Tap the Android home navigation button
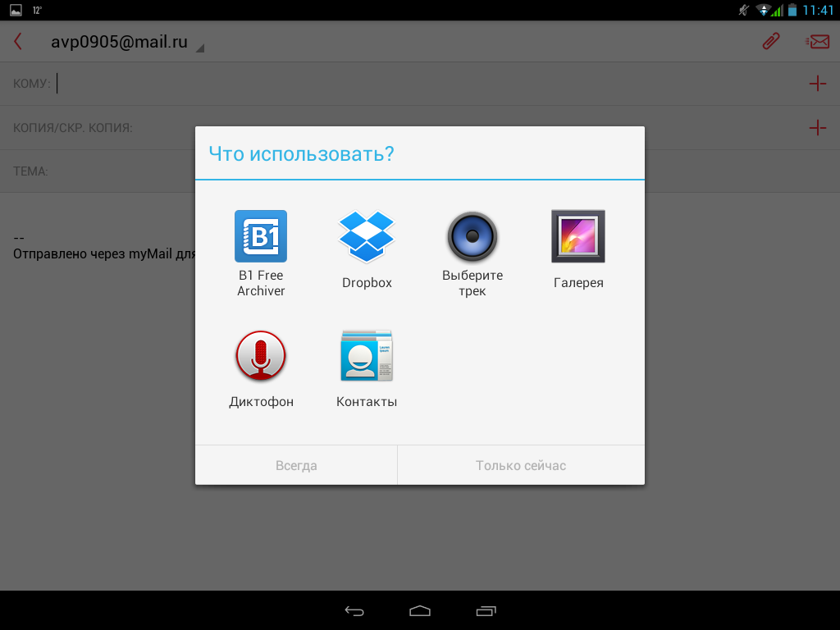840x630 pixels. 420,610
